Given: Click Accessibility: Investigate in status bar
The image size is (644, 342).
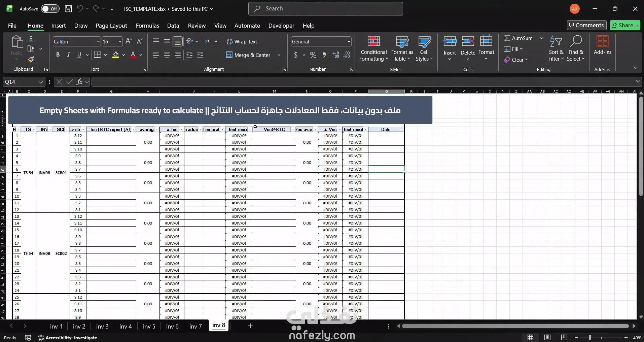Looking at the screenshot, I should tap(68, 338).
